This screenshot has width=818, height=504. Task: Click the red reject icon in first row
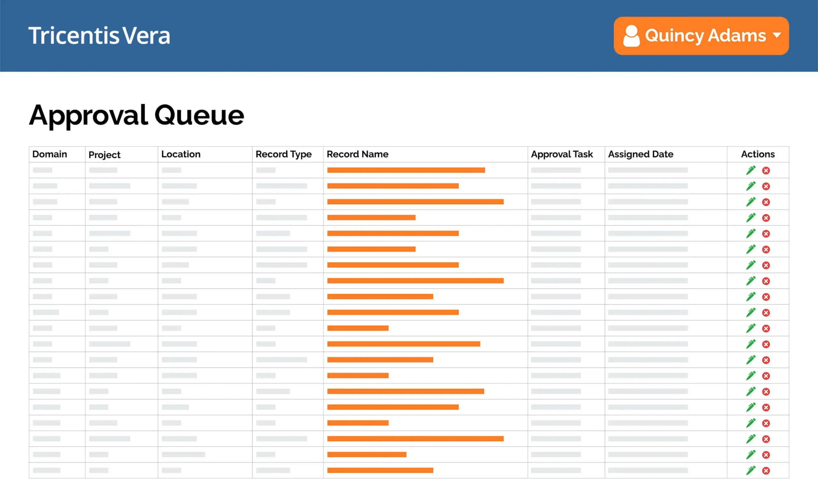(766, 171)
